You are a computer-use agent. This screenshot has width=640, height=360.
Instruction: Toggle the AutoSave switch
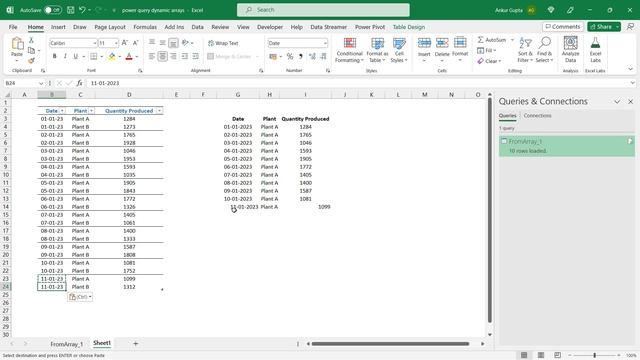click(x=53, y=10)
